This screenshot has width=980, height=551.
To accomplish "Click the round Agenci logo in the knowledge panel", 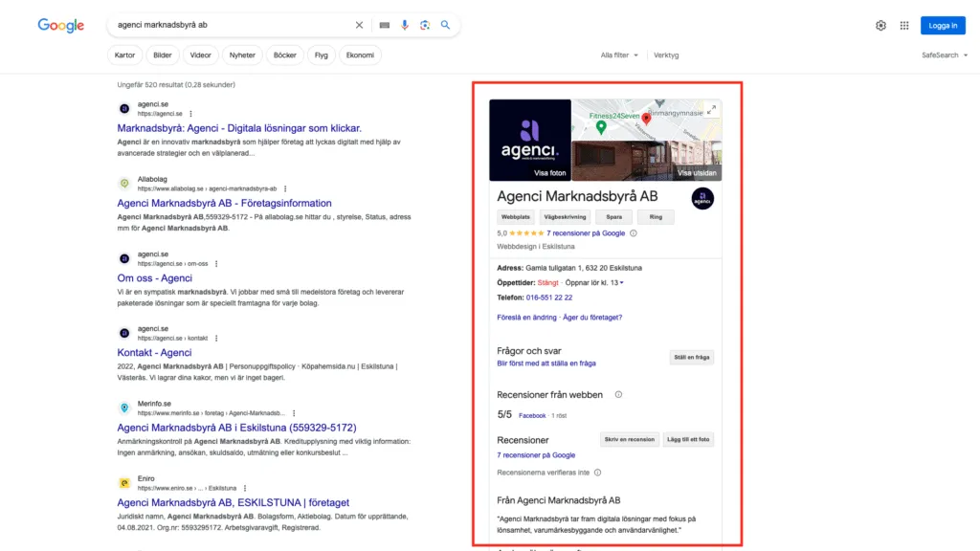I will pyautogui.click(x=702, y=199).
